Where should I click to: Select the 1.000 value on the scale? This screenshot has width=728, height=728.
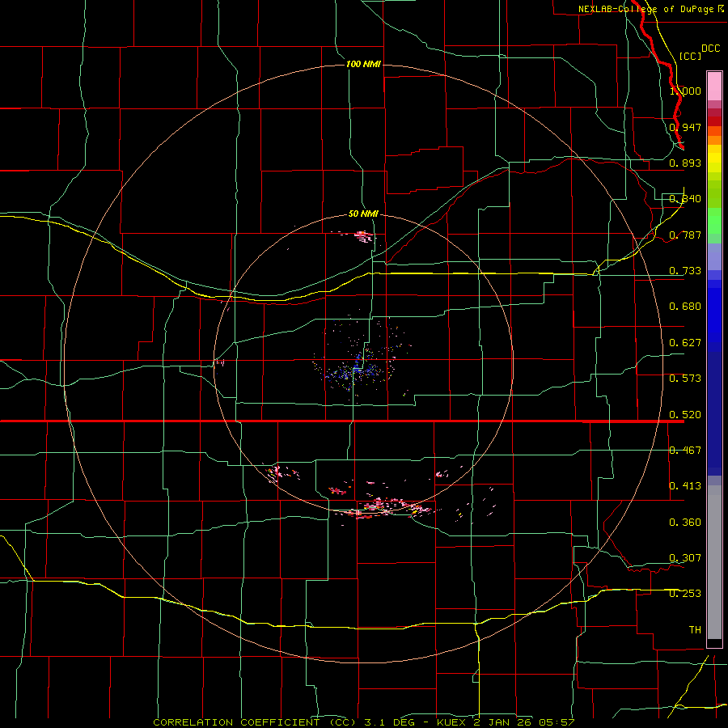685,91
